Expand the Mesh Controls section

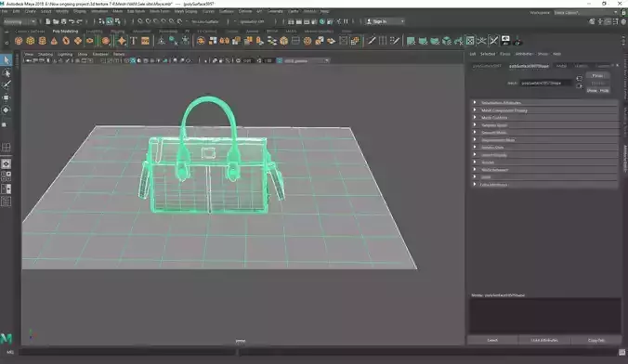tap(544, 118)
